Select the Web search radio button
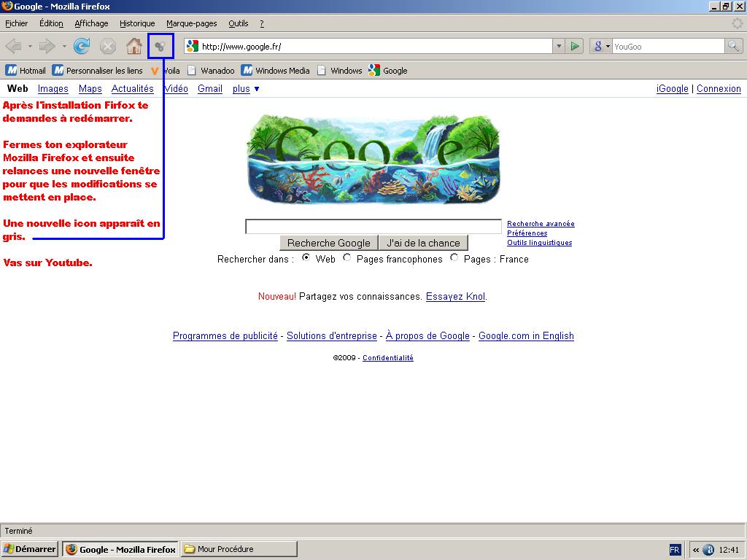The width and height of the screenshot is (747, 560). (x=306, y=257)
